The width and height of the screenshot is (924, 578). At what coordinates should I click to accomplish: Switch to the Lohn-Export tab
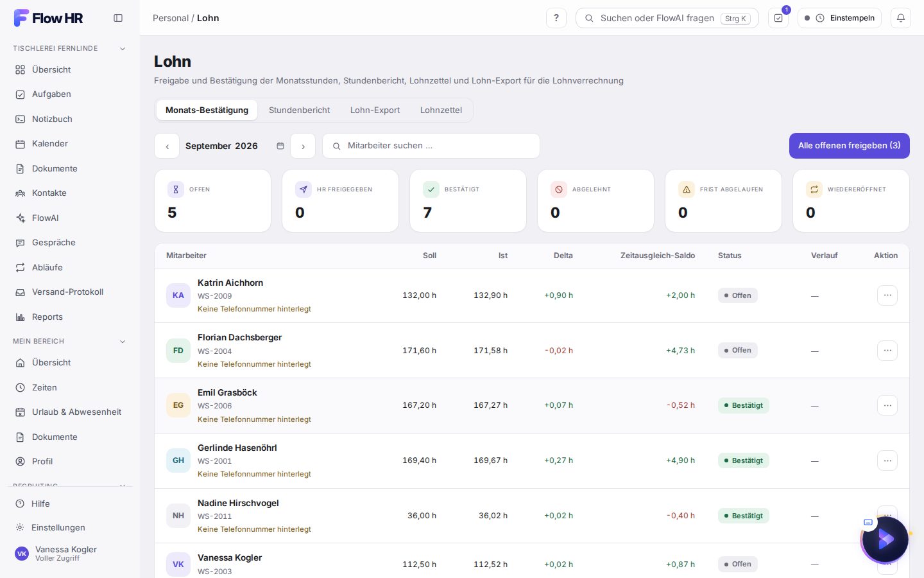click(x=375, y=110)
